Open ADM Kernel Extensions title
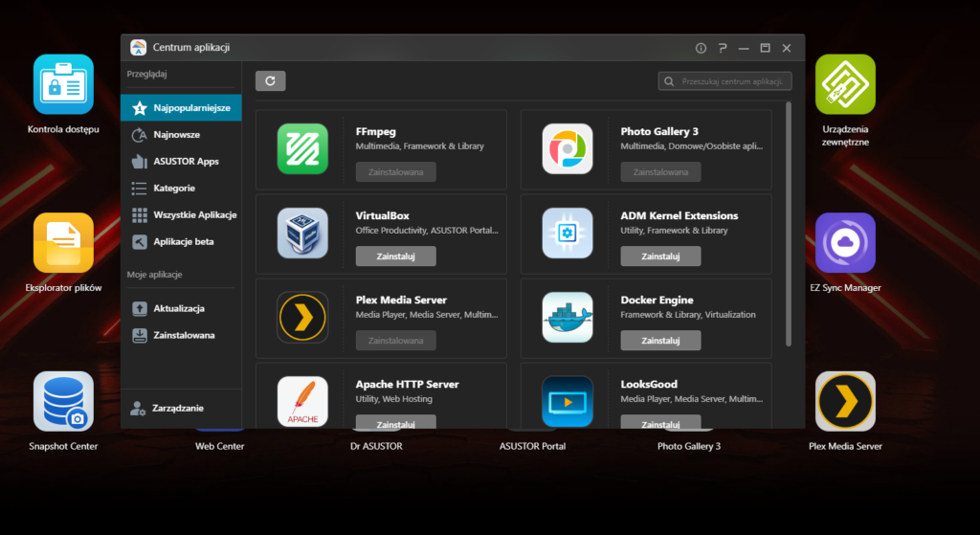Image resolution: width=980 pixels, height=535 pixels. tap(679, 215)
